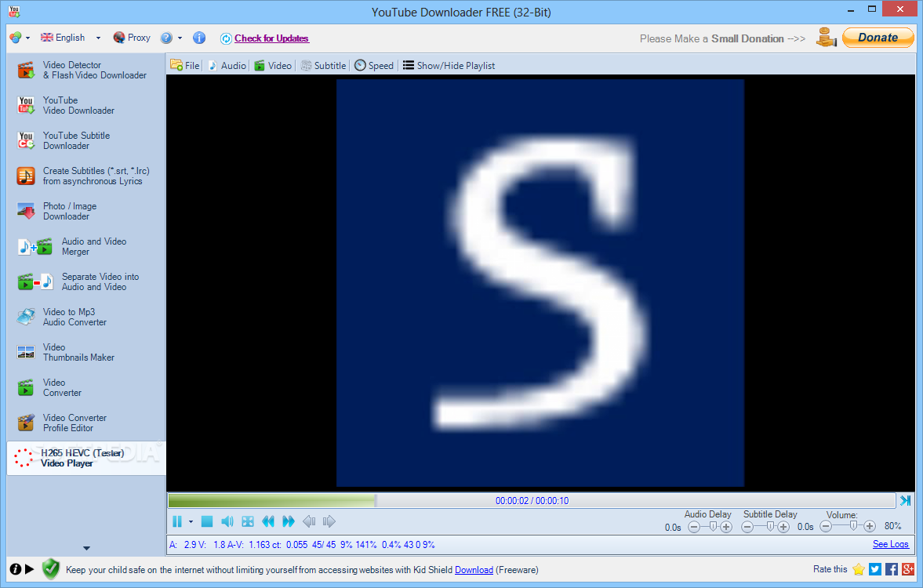The height and width of the screenshot is (588, 923).
Task: Pause the video playback
Action: pyautogui.click(x=177, y=521)
